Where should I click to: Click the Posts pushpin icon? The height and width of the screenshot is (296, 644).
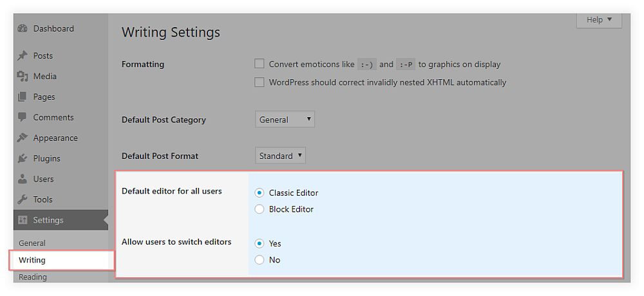pyautogui.click(x=22, y=56)
